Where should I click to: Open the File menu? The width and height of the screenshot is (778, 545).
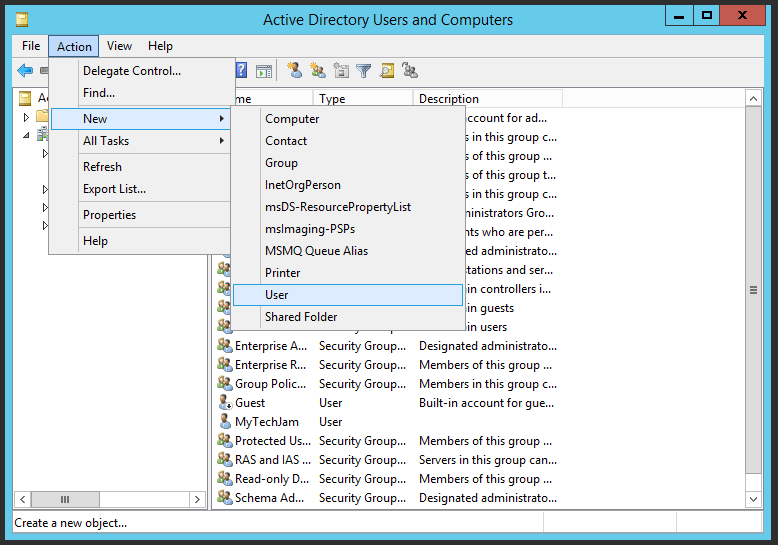(31, 46)
